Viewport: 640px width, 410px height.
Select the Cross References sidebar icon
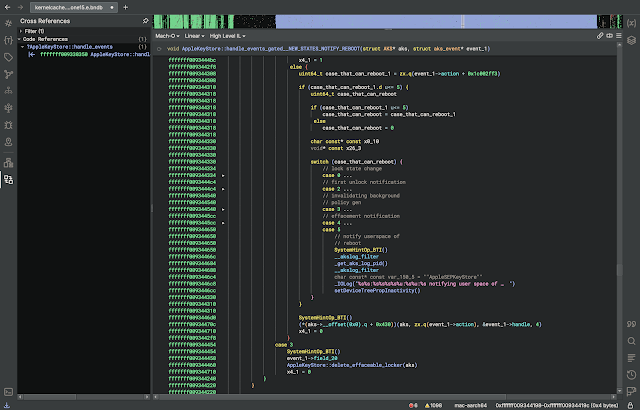pyautogui.click(x=8, y=180)
